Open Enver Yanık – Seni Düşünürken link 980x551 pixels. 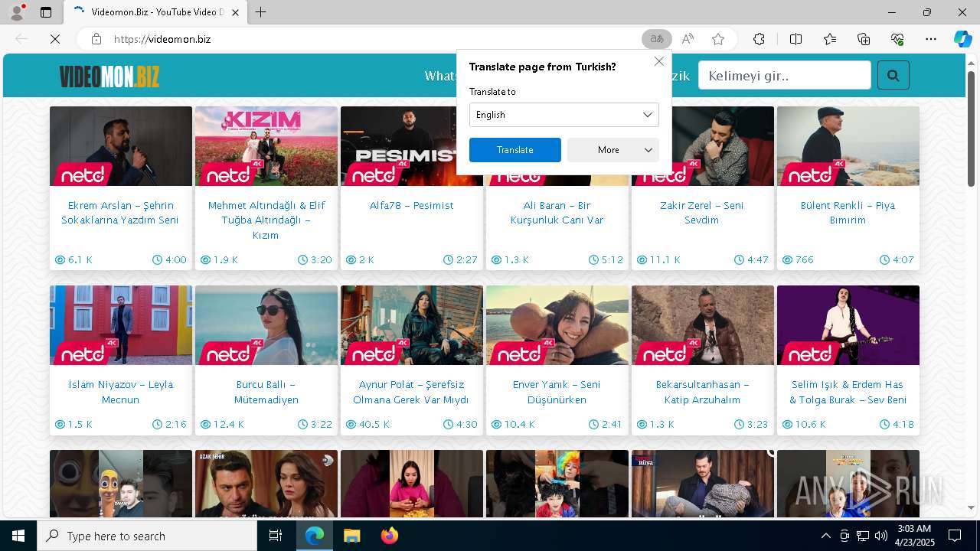pyautogui.click(x=557, y=392)
